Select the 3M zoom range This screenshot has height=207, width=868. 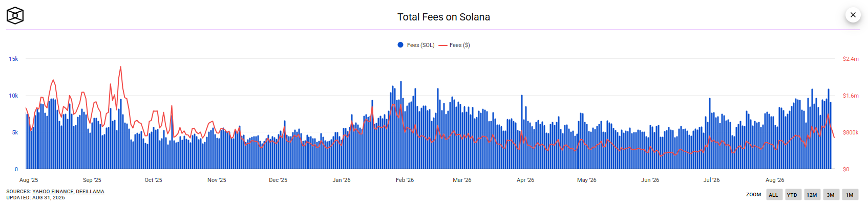(831, 195)
